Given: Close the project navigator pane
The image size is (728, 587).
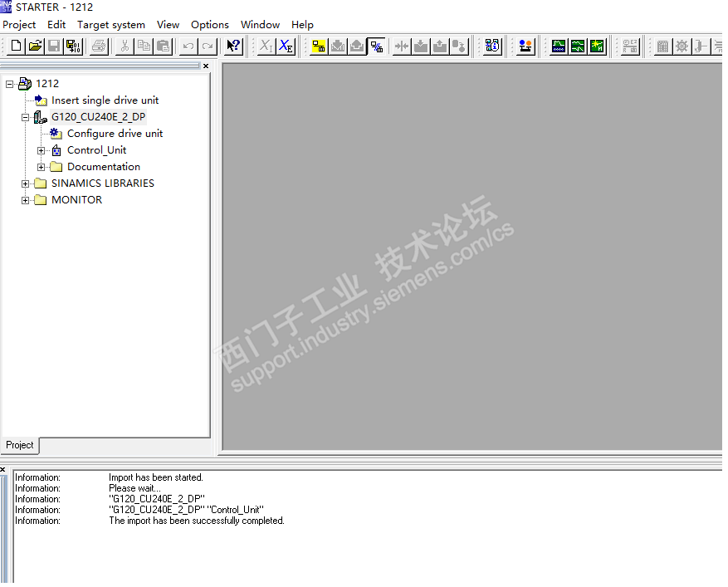Looking at the screenshot, I should [206, 66].
